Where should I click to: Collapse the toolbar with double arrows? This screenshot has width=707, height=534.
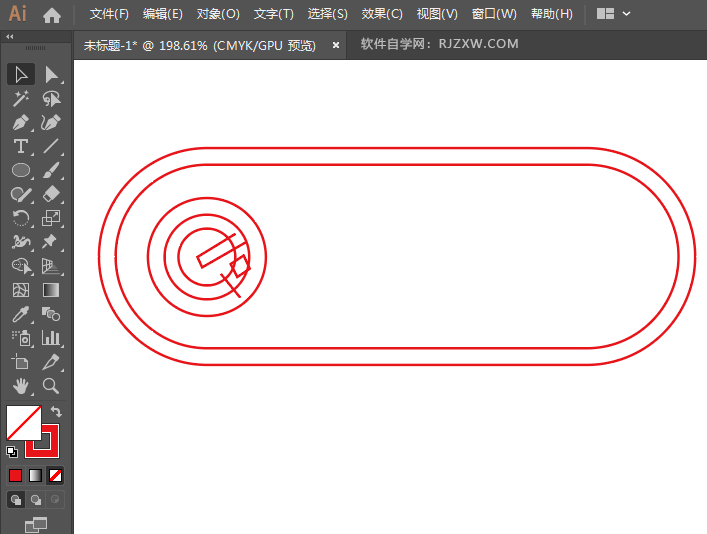9,37
